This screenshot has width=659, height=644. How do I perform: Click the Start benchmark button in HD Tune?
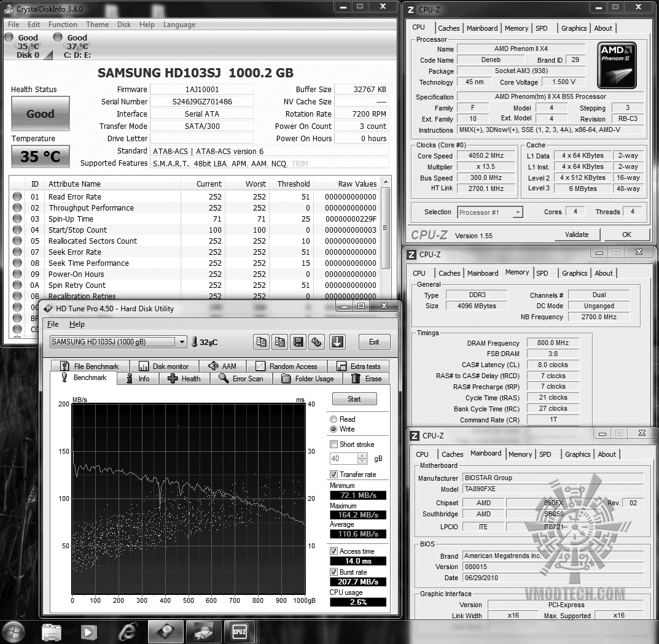tap(354, 398)
